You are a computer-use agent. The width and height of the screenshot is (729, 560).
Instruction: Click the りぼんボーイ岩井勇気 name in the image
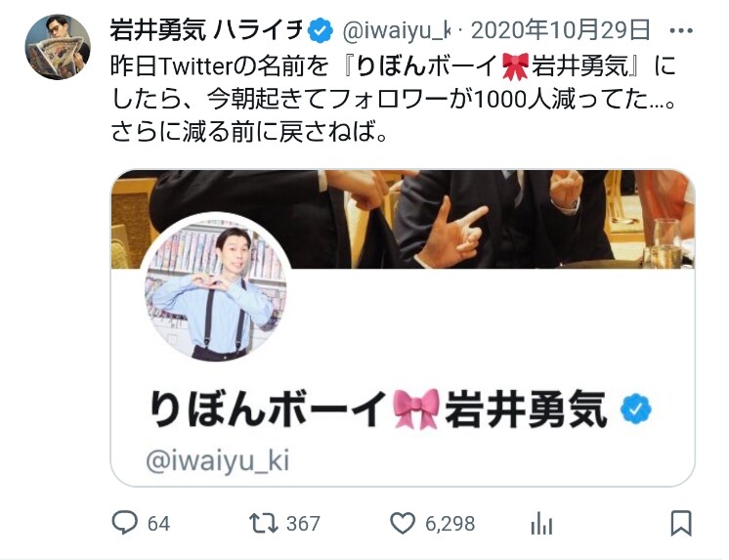pos(378,409)
